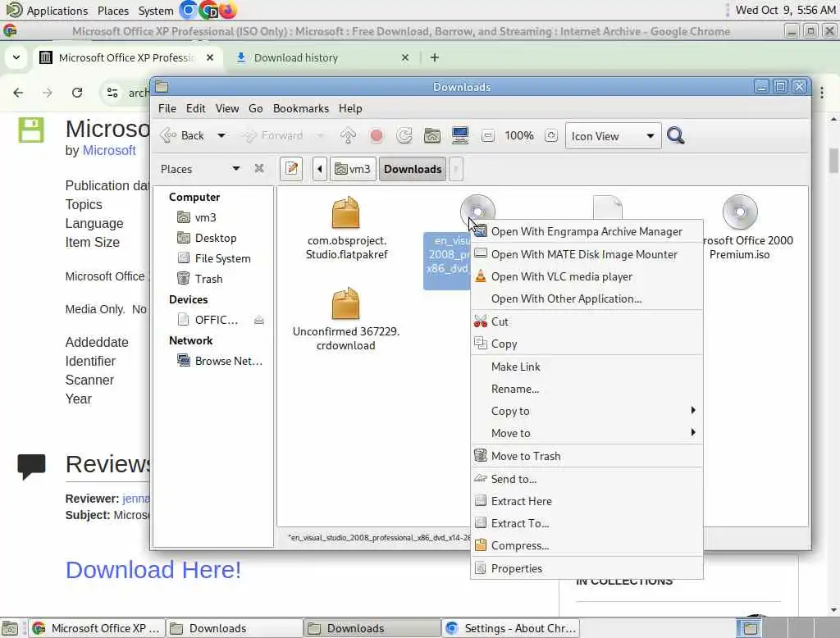
Task: Click the Chrome reload page icon
Action: [77, 93]
